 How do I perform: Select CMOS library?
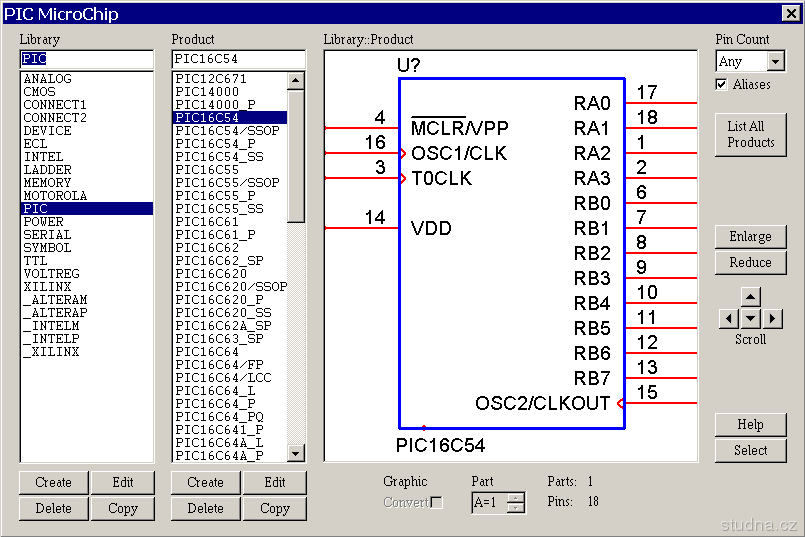87,92
